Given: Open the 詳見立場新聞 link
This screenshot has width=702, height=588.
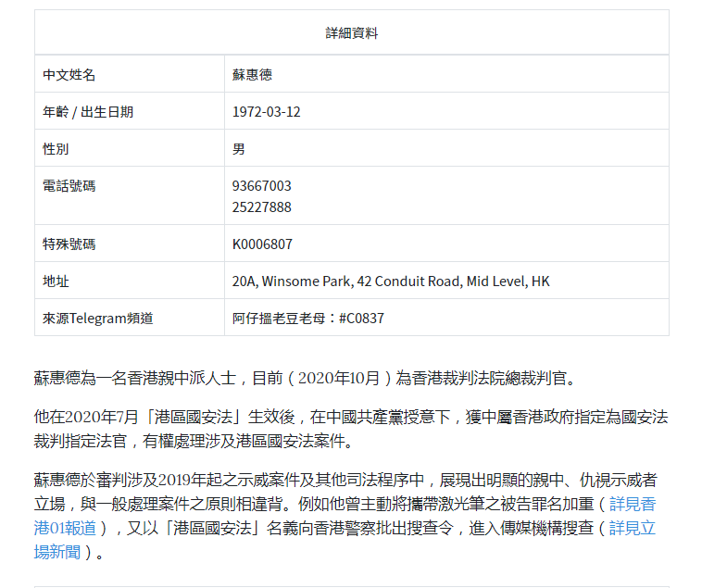Looking at the screenshot, I should pyautogui.click(x=633, y=529).
